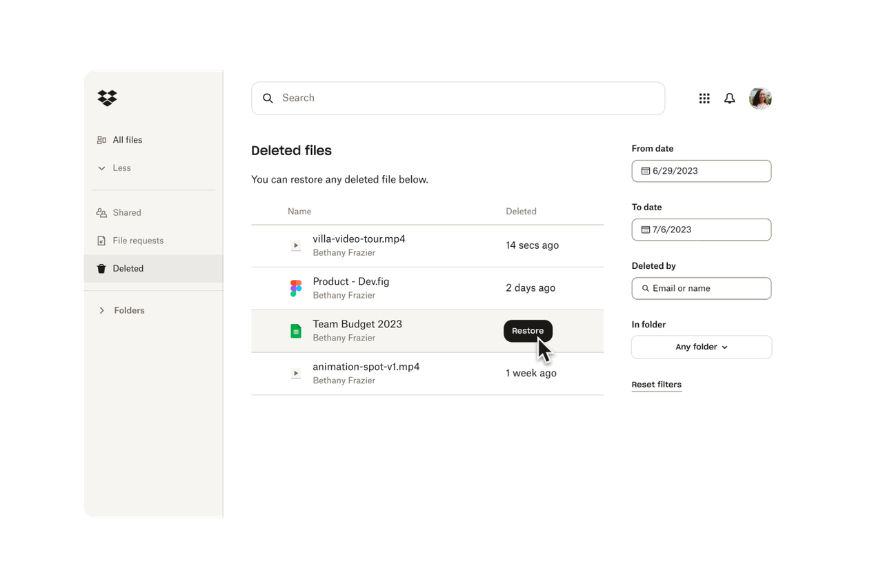Screen dimensions: 883x588
Task: Click the Figma icon for Product - Dev.fig
Action: pyautogui.click(x=295, y=287)
